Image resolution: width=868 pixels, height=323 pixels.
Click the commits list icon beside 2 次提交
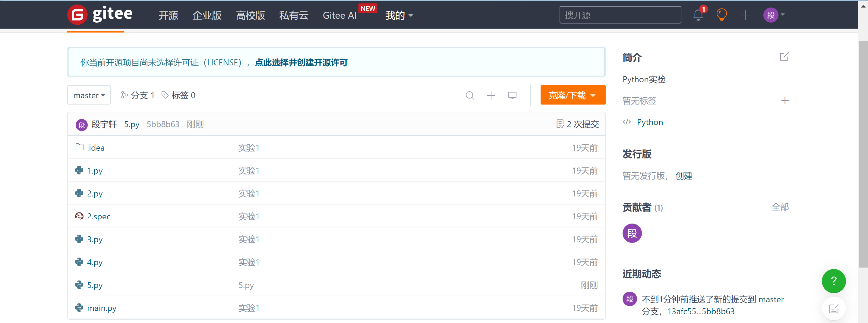(560, 124)
